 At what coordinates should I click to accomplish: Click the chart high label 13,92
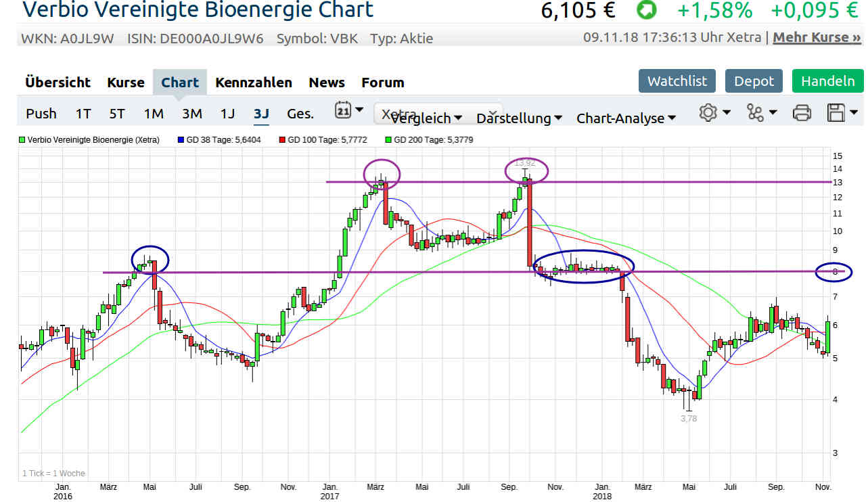point(524,163)
